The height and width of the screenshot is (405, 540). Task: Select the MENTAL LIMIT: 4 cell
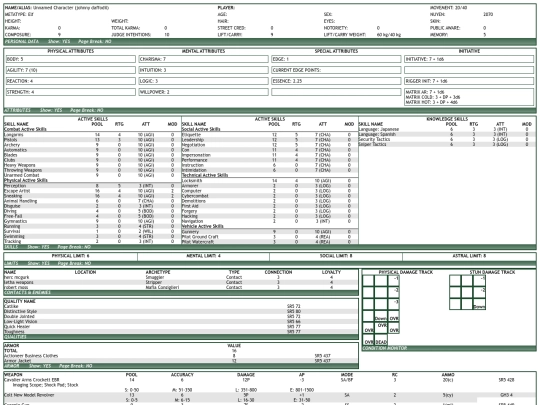coord(204,256)
